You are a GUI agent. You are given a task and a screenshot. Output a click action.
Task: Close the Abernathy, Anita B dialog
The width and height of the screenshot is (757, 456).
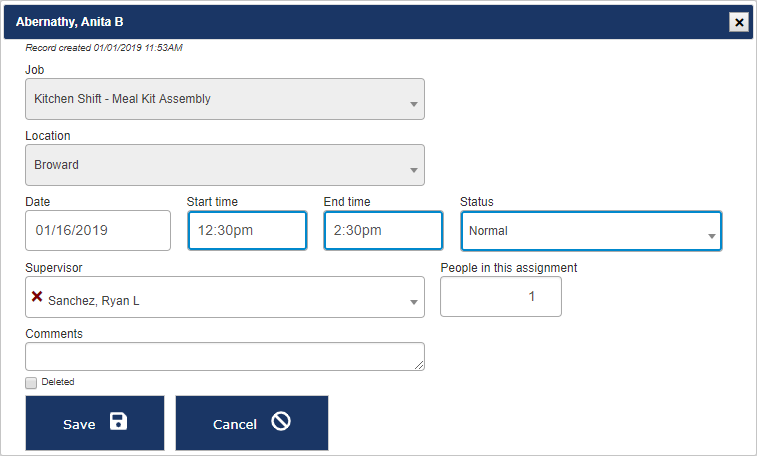click(738, 22)
